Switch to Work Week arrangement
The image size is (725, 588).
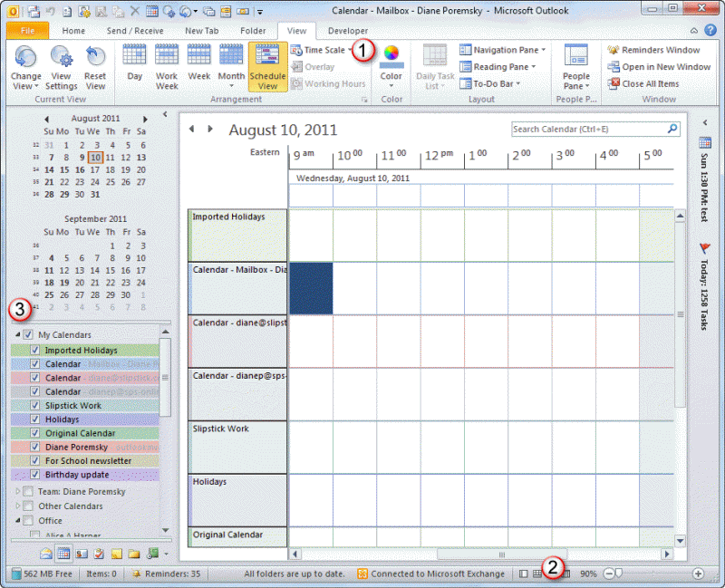167,67
